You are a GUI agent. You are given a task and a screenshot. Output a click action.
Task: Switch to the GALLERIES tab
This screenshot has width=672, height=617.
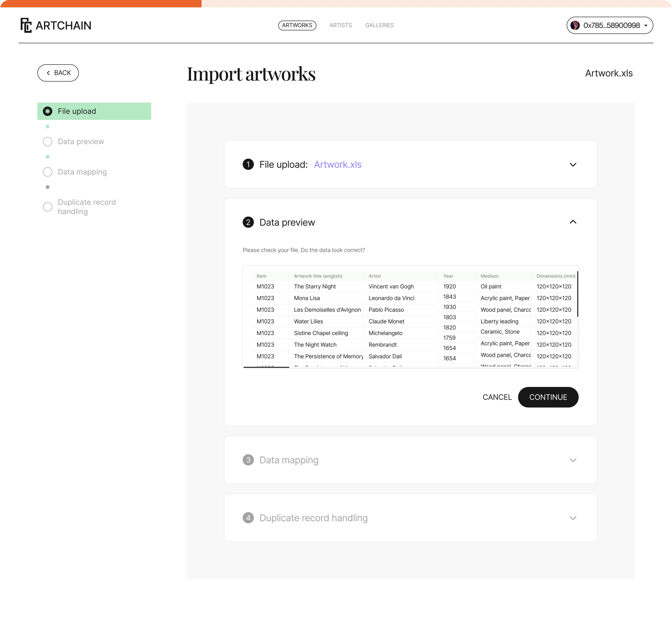coord(379,25)
